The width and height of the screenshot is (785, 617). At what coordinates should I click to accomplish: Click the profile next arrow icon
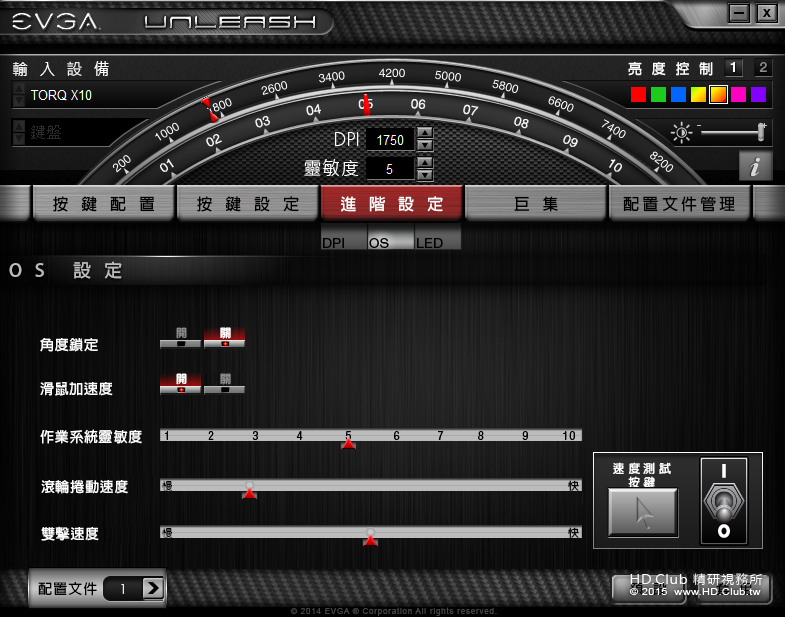point(153,588)
